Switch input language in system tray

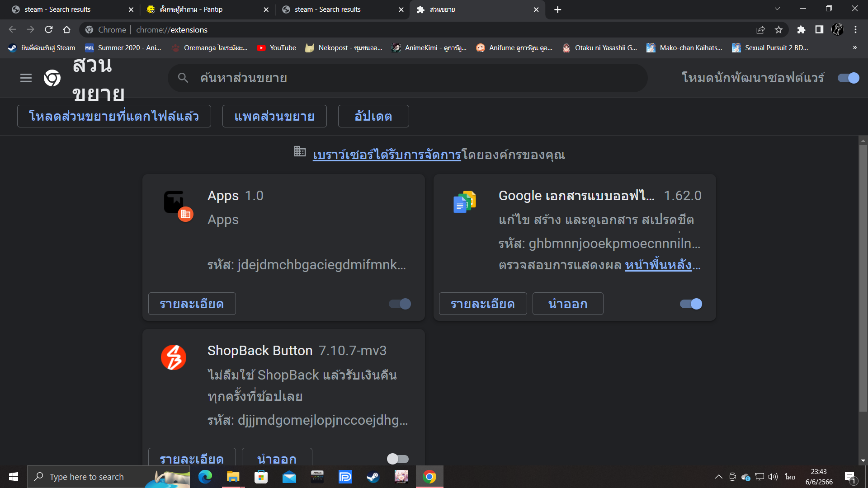[790, 477]
